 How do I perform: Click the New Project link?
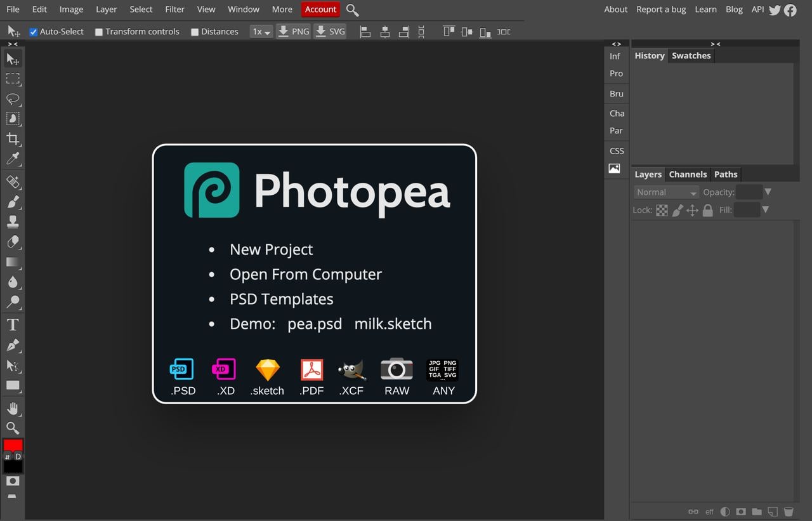(271, 249)
